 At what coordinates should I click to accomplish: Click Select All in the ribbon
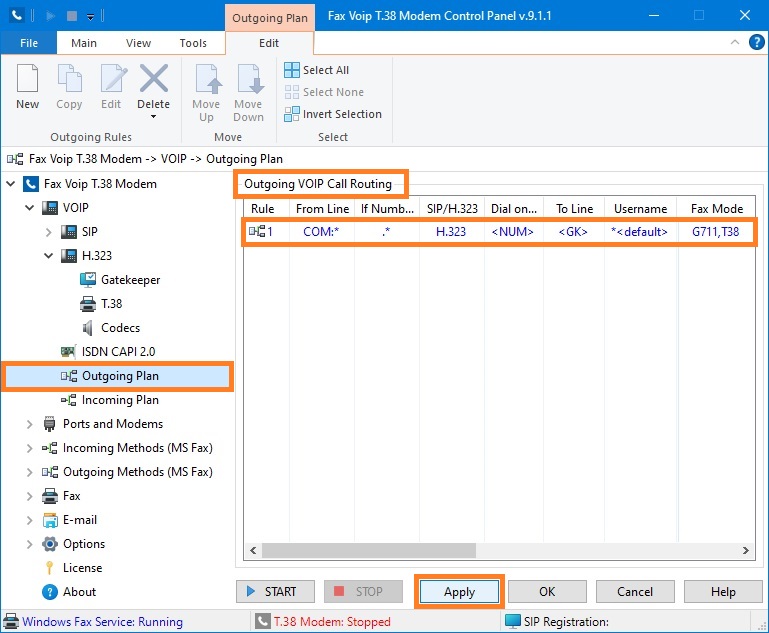tap(316, 70)
